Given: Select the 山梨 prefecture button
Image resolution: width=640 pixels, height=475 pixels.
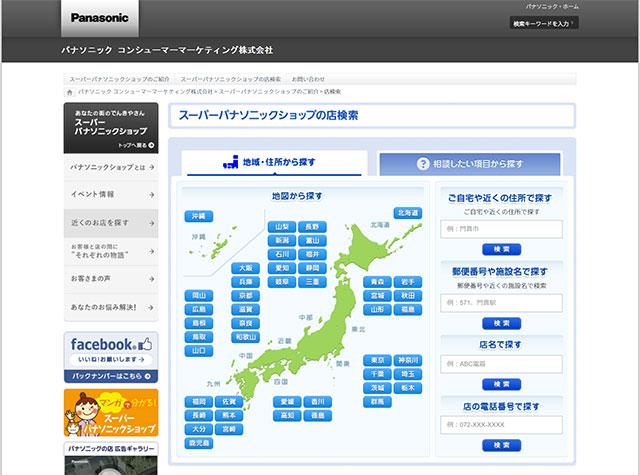Looking at the screenshot, I should pos(282,227).
